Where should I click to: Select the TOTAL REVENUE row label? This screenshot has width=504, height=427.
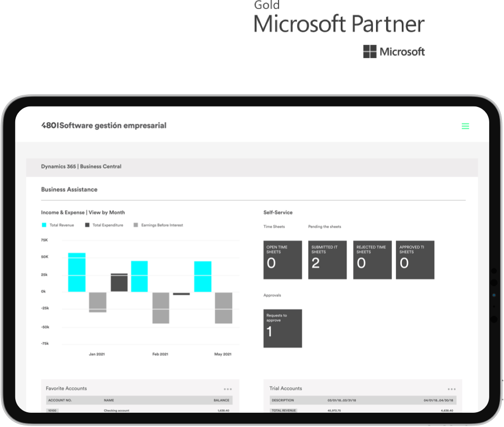point(284,411)
